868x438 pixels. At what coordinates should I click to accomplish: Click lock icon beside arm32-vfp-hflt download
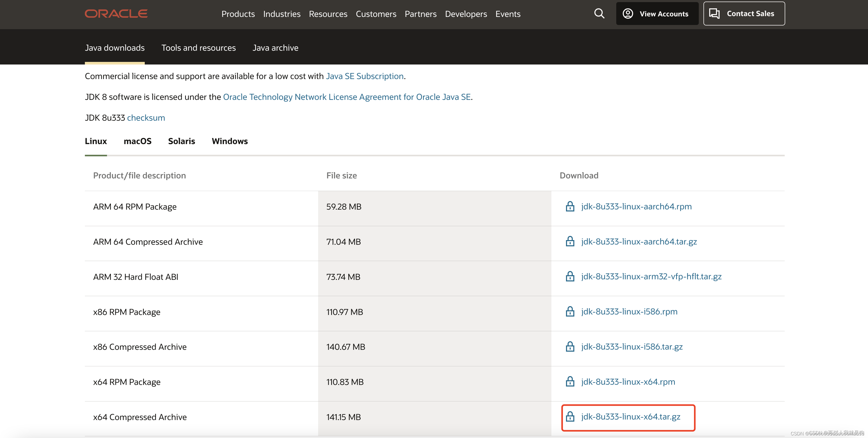point(570,276)
